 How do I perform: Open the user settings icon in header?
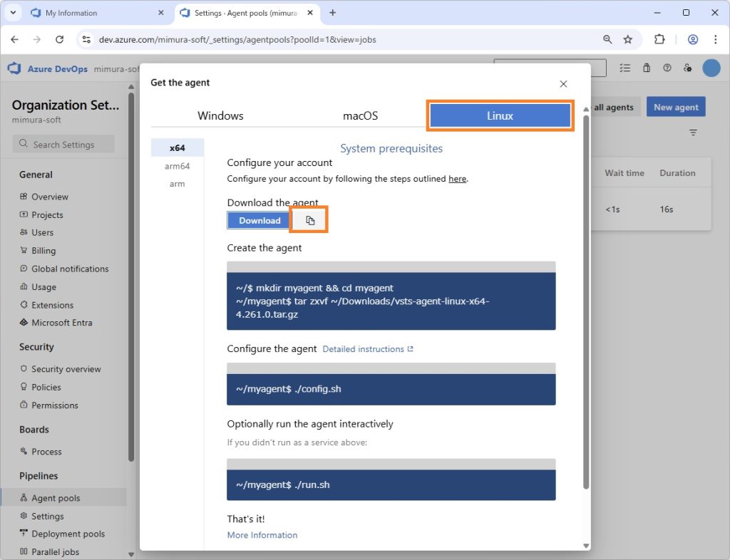tap(687, 68)
